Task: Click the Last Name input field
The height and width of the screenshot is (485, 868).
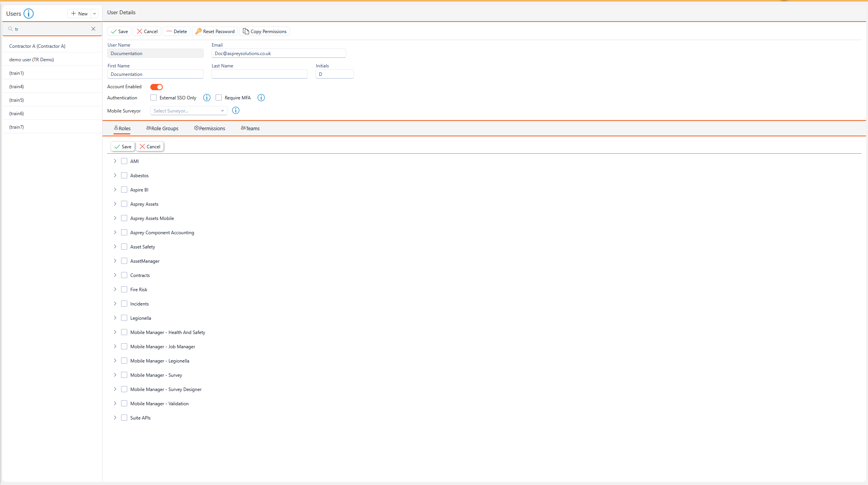Action: tap(259, 74)
